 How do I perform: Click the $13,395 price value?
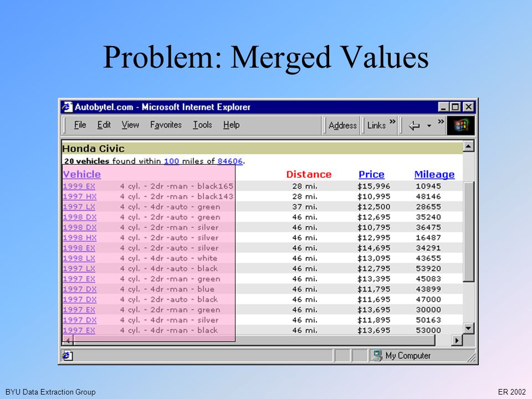374,279
